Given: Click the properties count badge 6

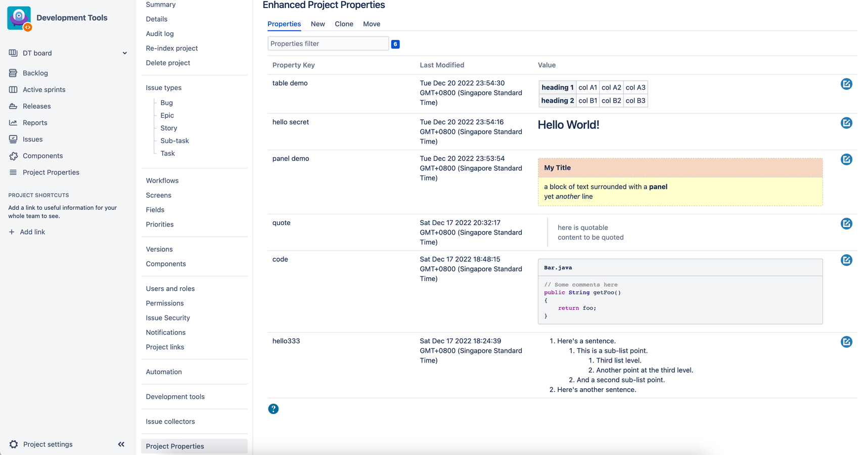Looking at the screenshot, I should coord(395,44).
